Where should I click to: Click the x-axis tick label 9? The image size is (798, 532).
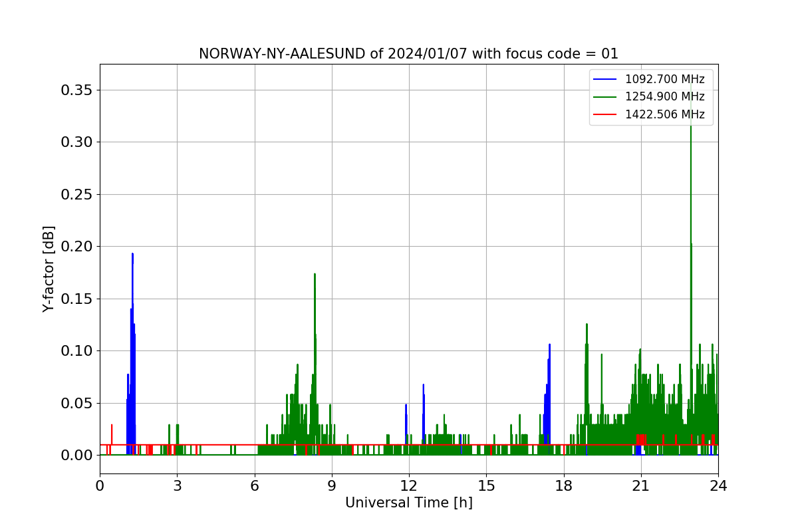pos(332,485)
